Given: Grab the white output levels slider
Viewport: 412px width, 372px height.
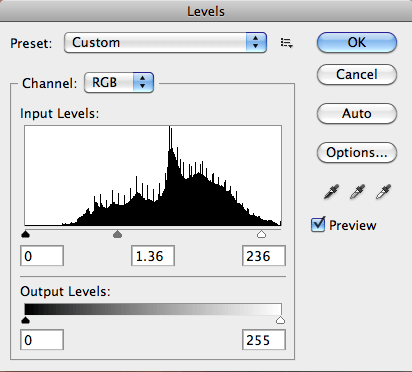Looking at the screenshot, I should coord(281,320).
